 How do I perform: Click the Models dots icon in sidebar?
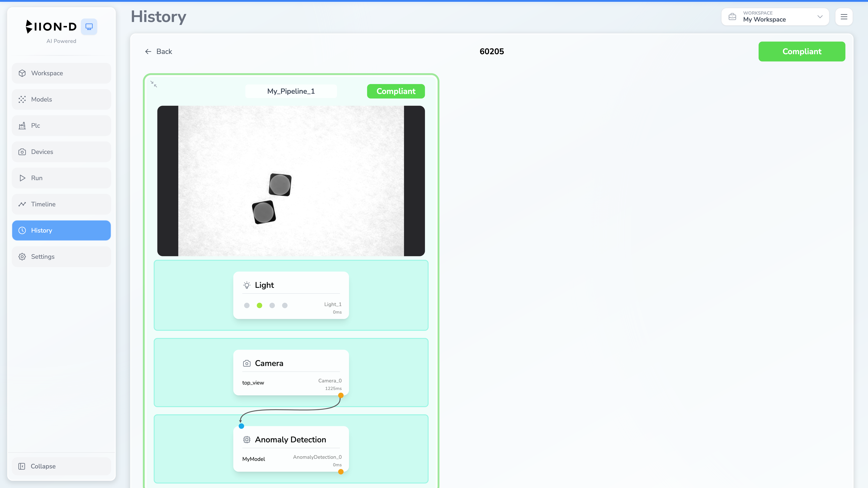(22, 99)
